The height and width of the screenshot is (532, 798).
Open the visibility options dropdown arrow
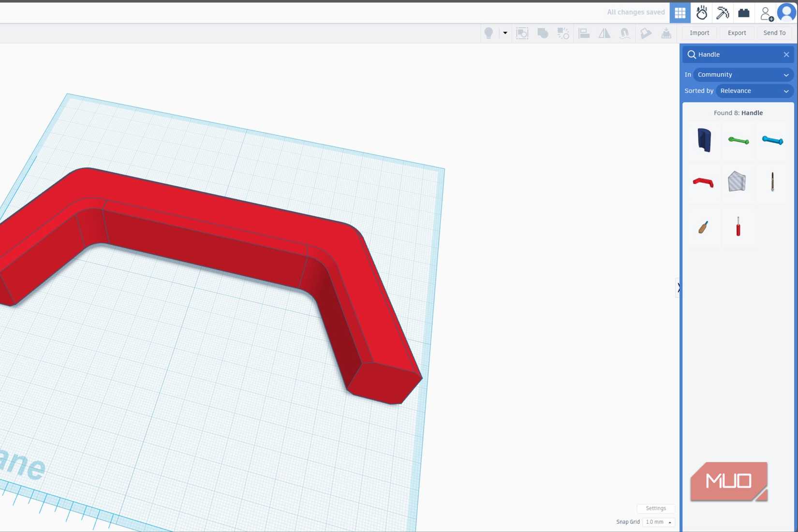point(505,33)
